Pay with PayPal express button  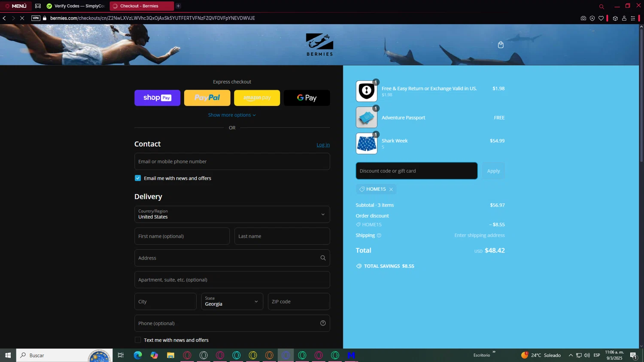207,98
